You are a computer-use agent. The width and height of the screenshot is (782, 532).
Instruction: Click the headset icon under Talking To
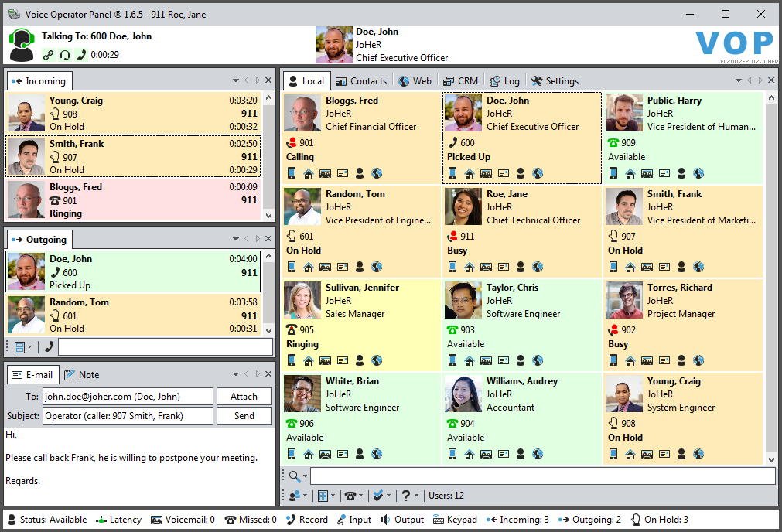point(65,55)
